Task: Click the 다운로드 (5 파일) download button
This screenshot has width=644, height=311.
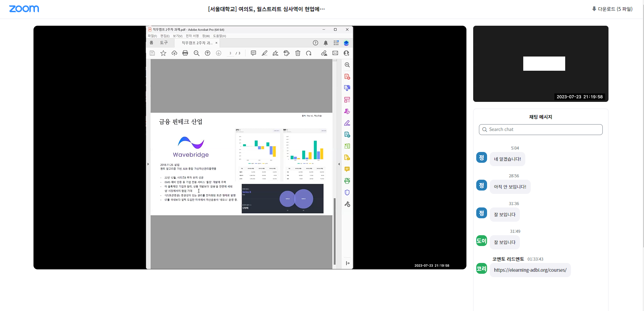Action: click(612, 9)
